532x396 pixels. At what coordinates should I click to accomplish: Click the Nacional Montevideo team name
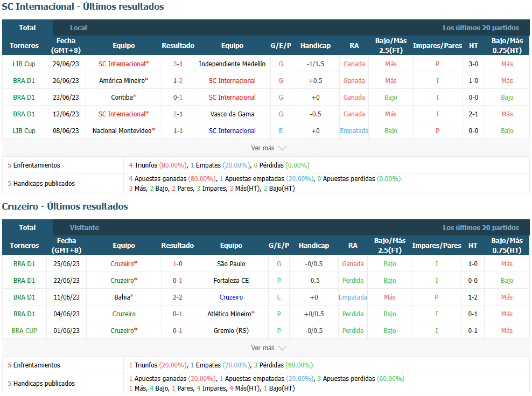point(122,131)
